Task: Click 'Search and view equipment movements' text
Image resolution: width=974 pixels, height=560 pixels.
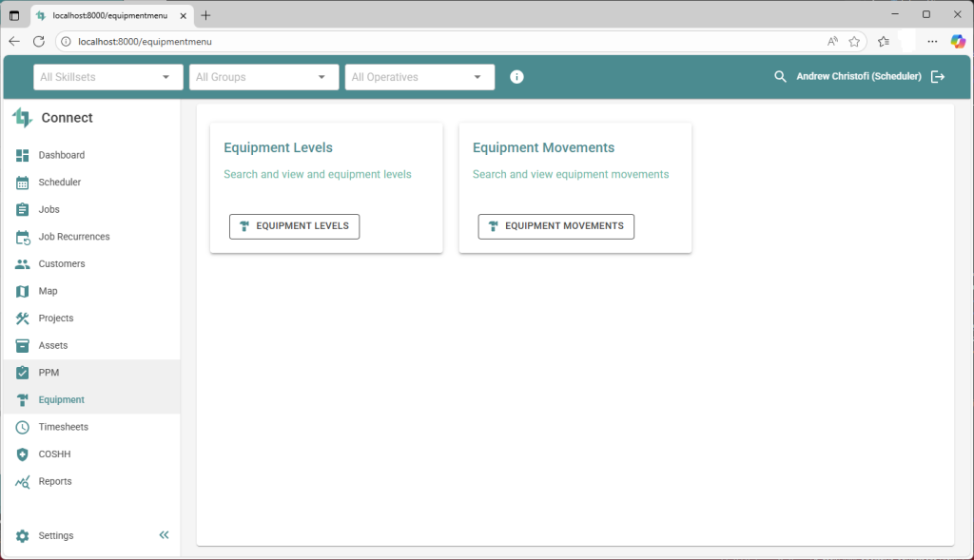Action: [571, 174]
